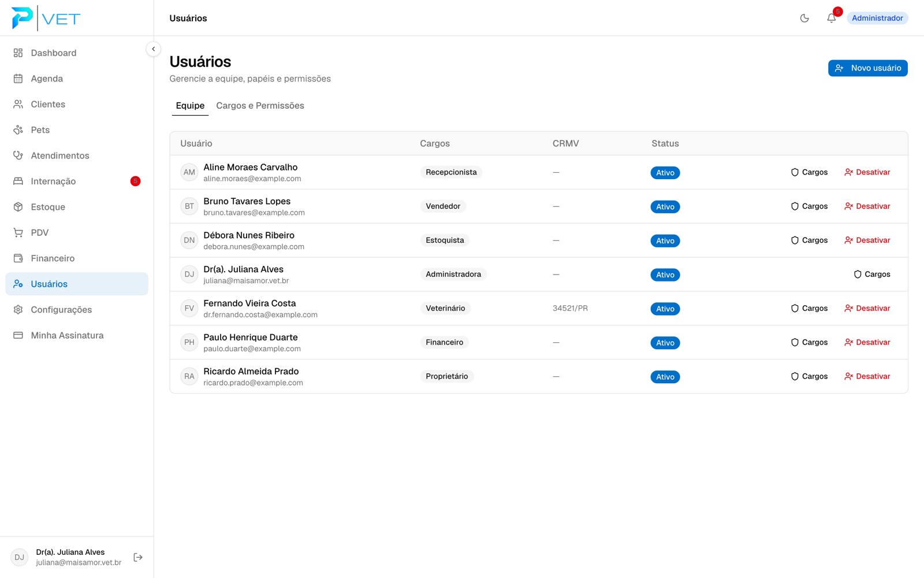
Task: Desativar Débora Nunes Ribeiro
Action: pos(867,240)
